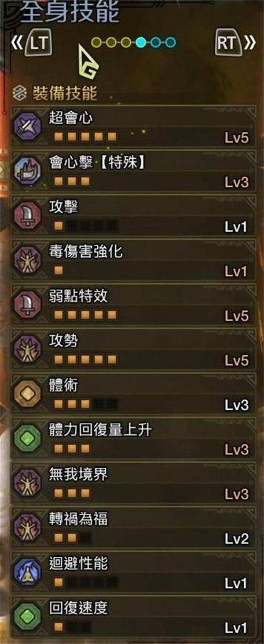Click the 會心擊【特殊】 skill icon
Image resolution: width=264 pixels, height=644 pixels.
pos(27,171)
